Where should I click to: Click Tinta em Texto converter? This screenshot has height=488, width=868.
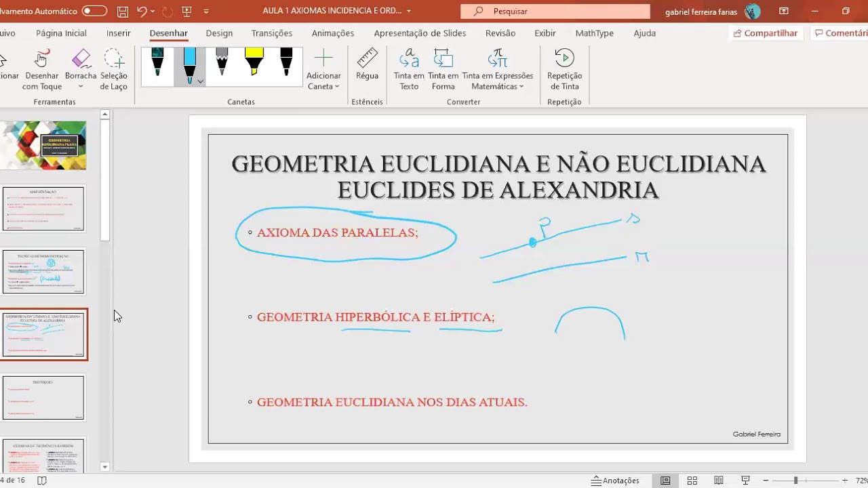pos(409,69)
